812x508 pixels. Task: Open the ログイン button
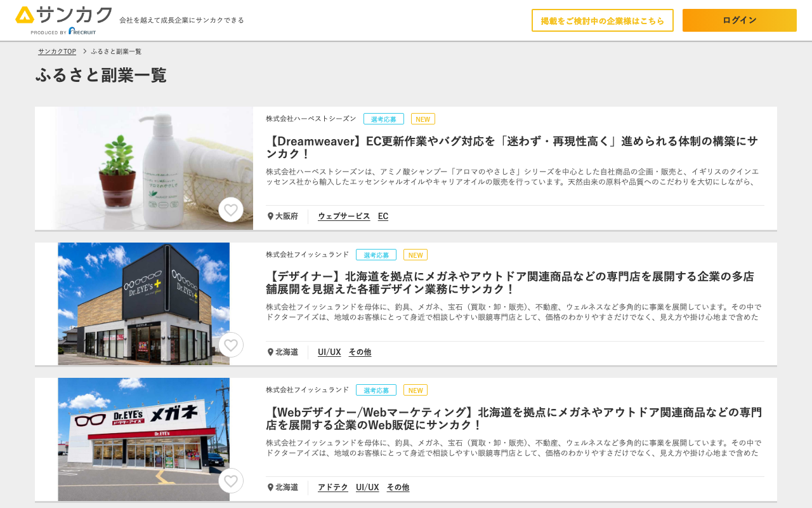pyautogui.click(x=740, y=20)
